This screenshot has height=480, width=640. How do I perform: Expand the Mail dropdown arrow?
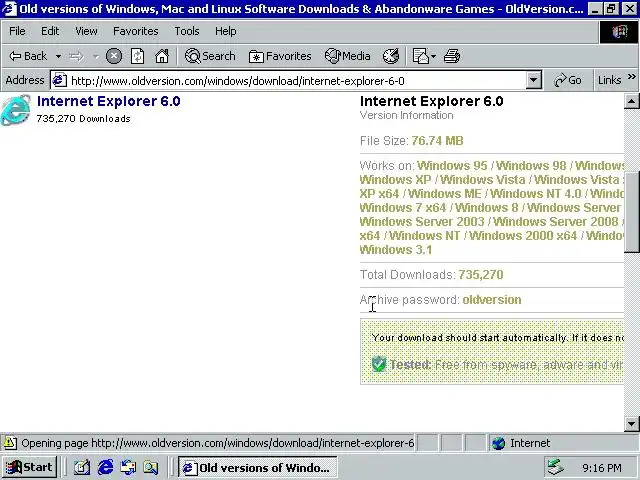point(433,56)
